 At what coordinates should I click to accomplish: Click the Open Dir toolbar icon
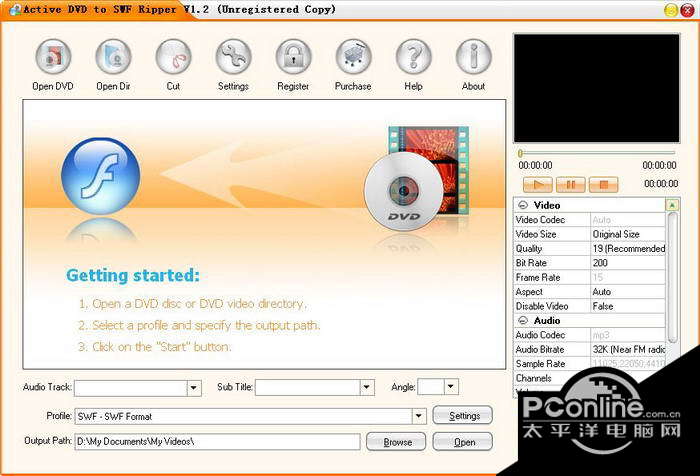113,57
